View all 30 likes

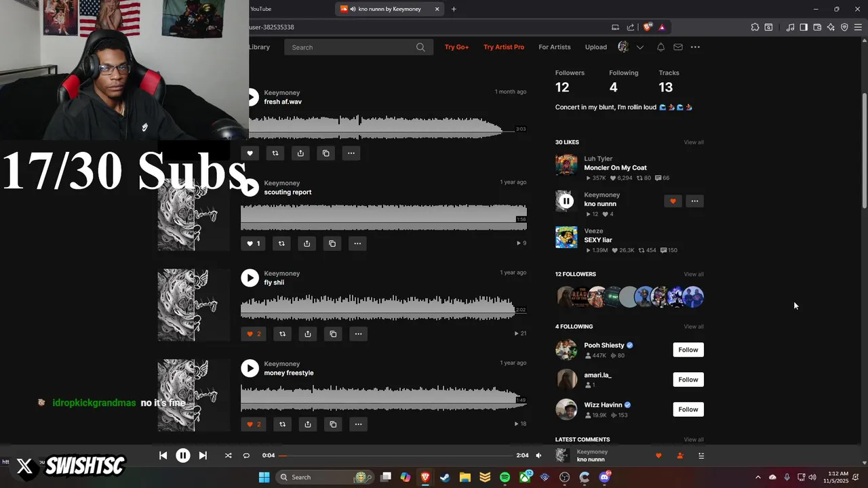pyautogui.click(x=694, y=142)
